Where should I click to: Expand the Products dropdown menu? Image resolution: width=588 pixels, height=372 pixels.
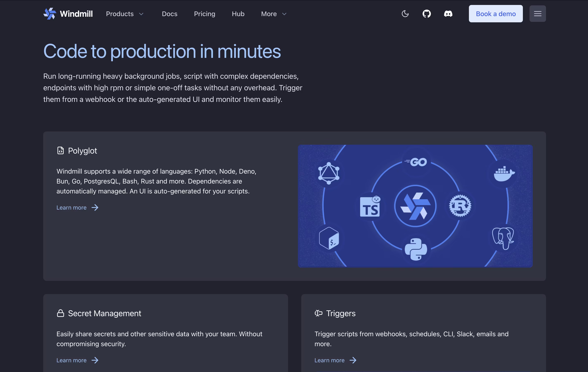point(124,14)
